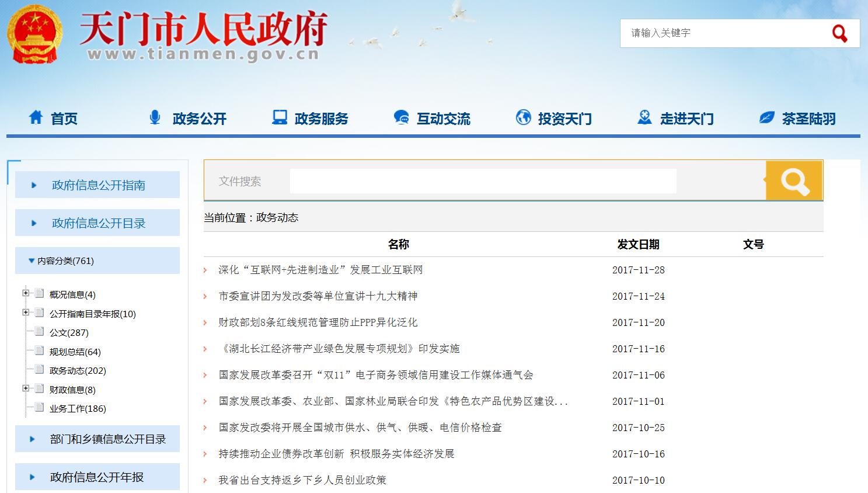Open article 我省出台支持返乡下乡人员创业政策
Image resolution: width=868 pixels, height=493 pixels.
[302, 480]
